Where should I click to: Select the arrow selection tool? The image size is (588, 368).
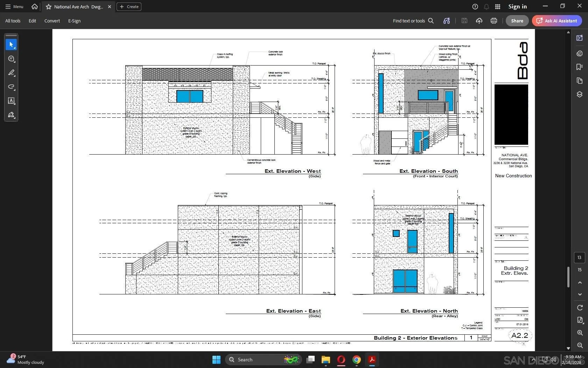click(x=11, y=45)
